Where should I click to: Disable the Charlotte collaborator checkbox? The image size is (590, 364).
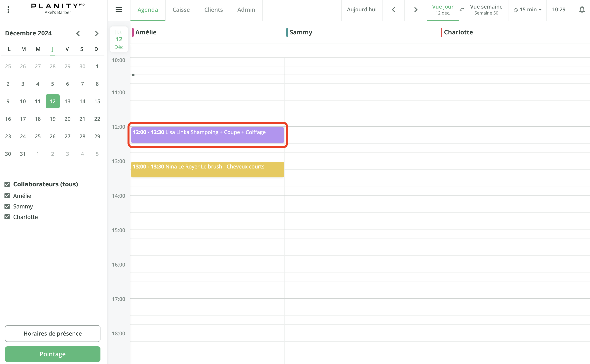point(7,217)
